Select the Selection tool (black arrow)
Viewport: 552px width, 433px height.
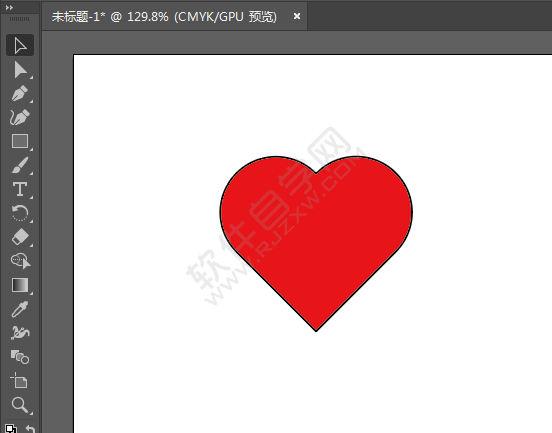point(20,45)
